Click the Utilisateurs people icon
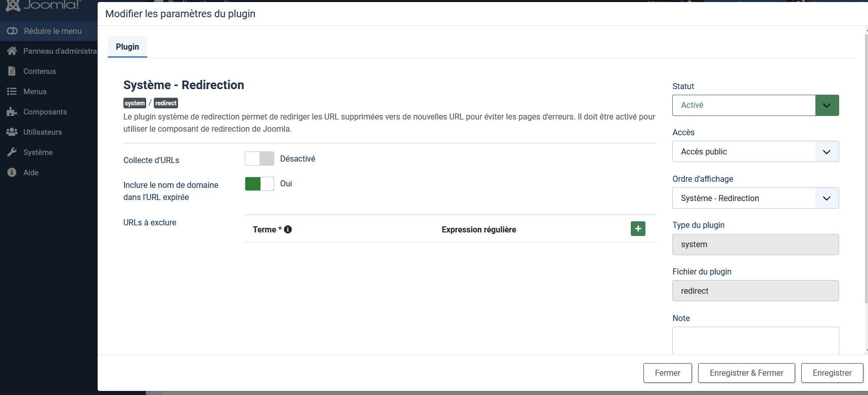 coord(12,132)
